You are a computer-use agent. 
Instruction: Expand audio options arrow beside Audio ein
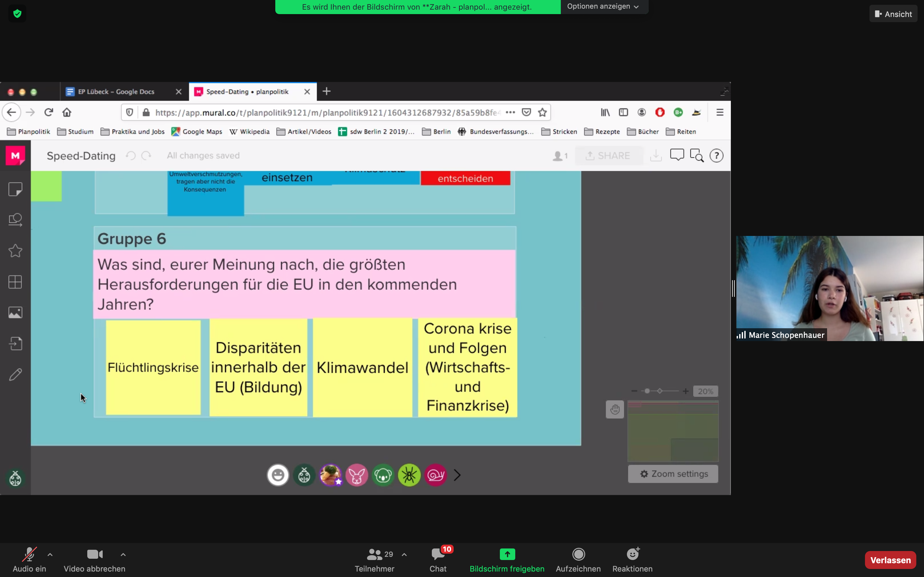click(x=50, y=555)
